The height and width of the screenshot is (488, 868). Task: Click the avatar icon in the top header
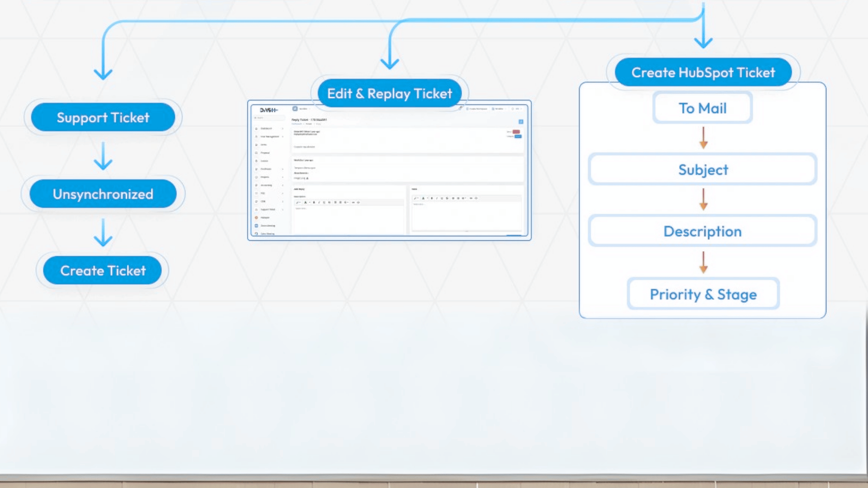pyautogui.click(x=295, y=109)
